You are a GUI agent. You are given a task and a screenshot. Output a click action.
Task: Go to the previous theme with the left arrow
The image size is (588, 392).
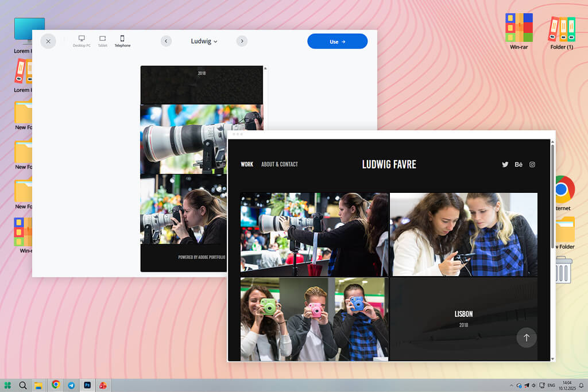click(166, 41)
